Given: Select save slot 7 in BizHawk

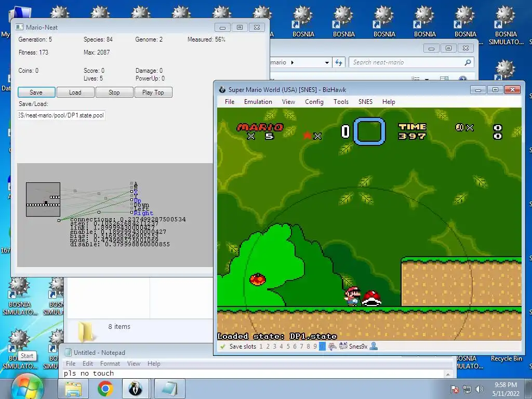Looking at the screenshot, I should point(301,347).
